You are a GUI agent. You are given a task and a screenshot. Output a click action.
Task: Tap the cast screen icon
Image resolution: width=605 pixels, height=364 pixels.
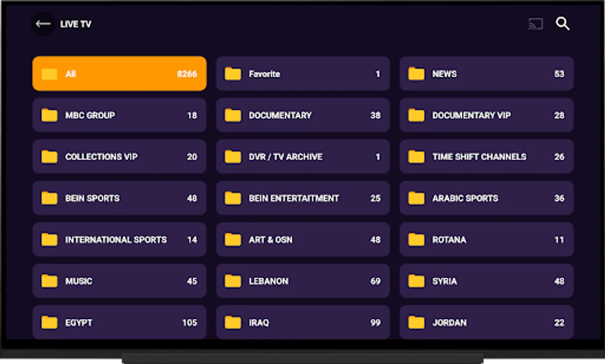(535, 24)
